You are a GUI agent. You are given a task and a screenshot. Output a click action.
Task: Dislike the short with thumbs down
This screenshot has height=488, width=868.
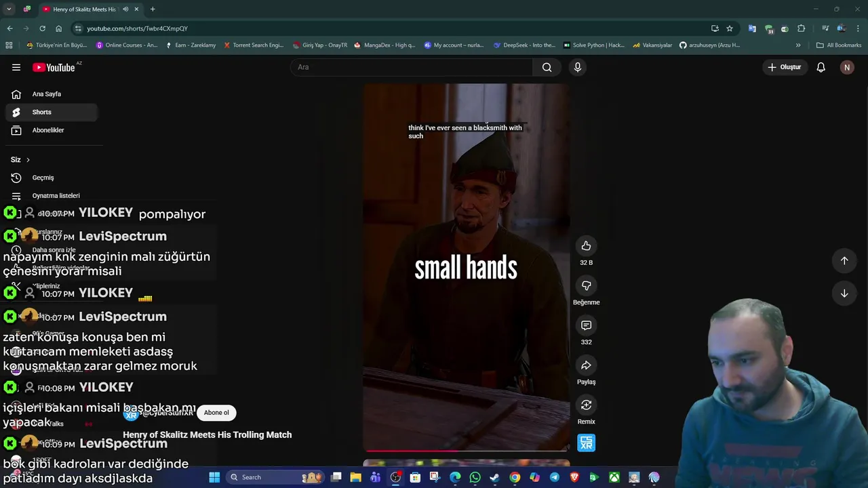coord(587,286)
